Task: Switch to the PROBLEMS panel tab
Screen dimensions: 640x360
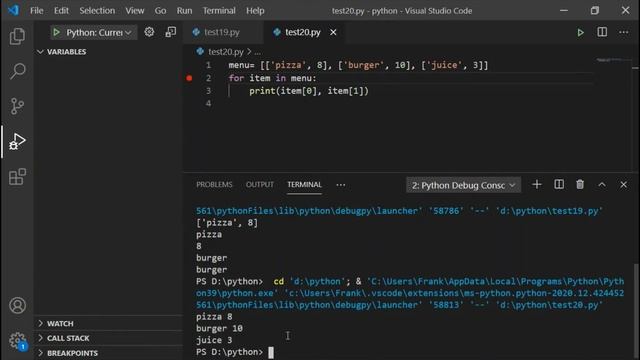Action: [x=214, y=184]
